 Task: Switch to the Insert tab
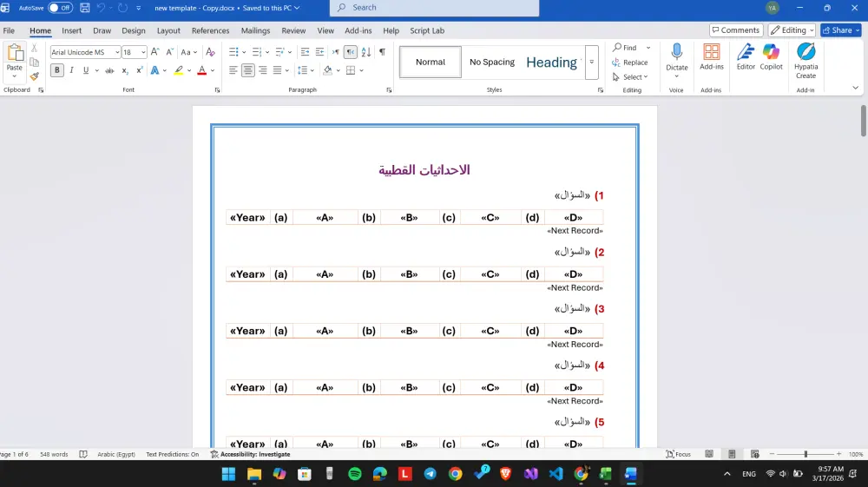tap(71, 30)
